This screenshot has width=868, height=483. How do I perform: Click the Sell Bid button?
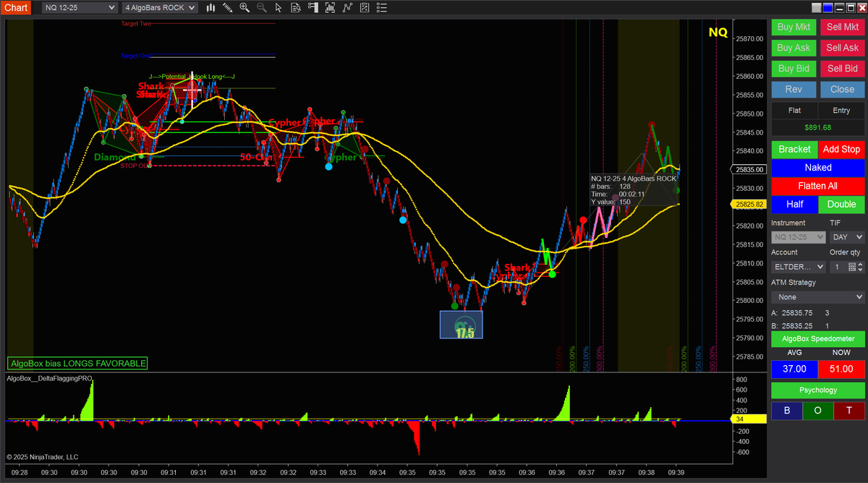[x=842, y=69]
